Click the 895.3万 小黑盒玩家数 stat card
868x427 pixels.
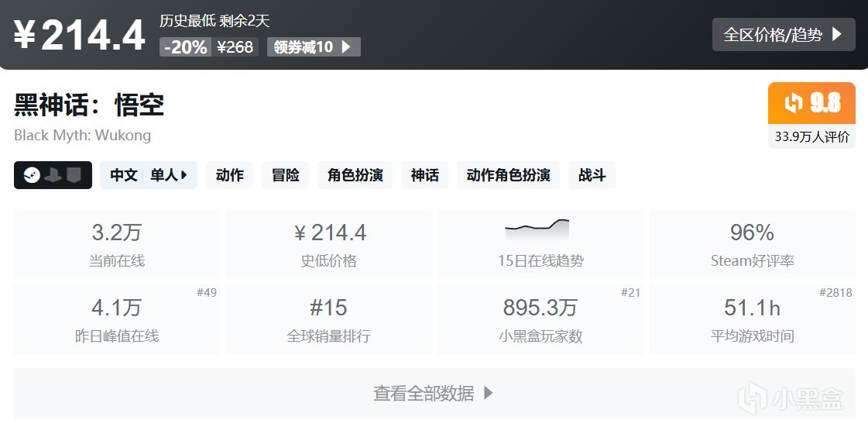click(540, 319)
